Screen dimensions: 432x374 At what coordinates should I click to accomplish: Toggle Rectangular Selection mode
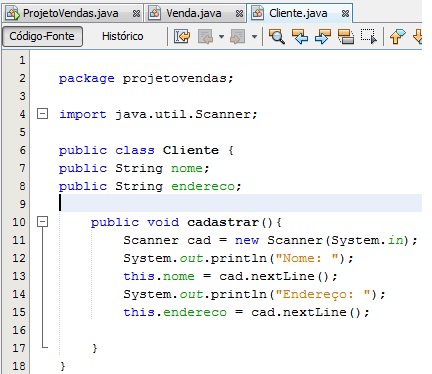(369, 36)
